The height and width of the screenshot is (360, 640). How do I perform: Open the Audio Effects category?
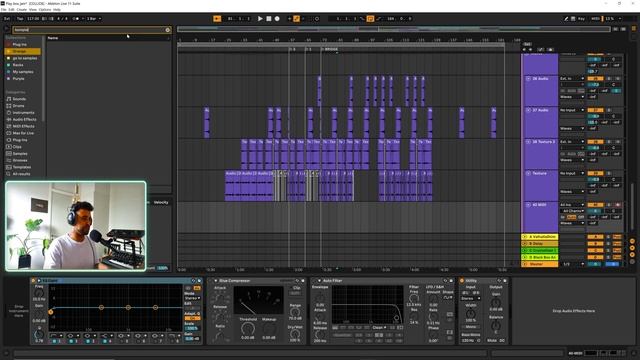[24, 120]
